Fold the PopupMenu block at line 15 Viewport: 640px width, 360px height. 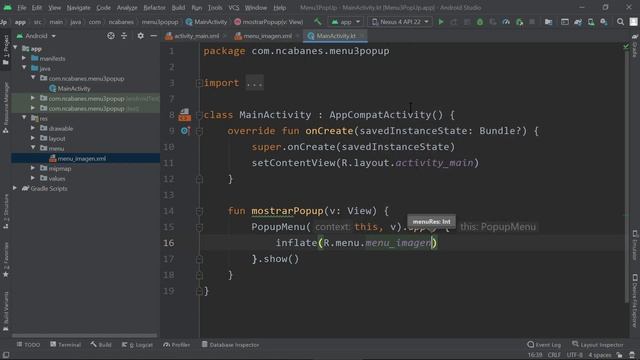tap(199, 227)
